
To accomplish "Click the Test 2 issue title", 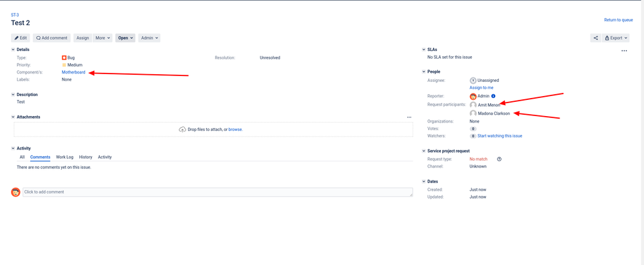I will [21, 23].
